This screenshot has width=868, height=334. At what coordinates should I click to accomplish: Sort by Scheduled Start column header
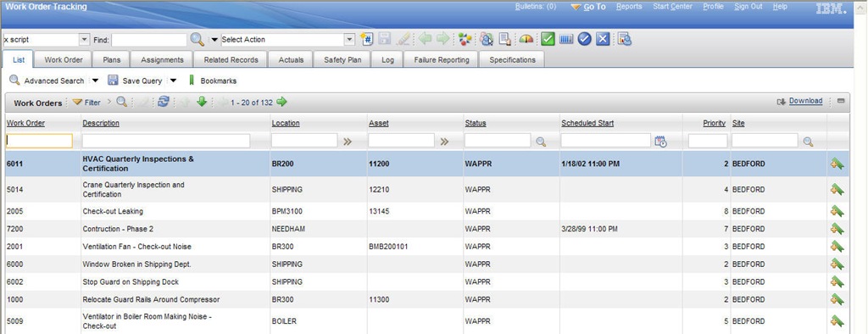click(x=587, y=123)
